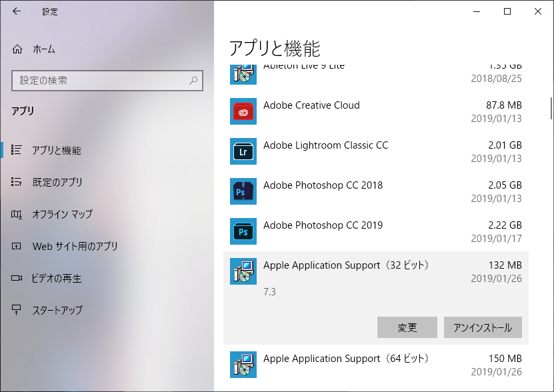
Task: Click the Photoshop CC 2019 Ps icon
Action: pos(243,231)
